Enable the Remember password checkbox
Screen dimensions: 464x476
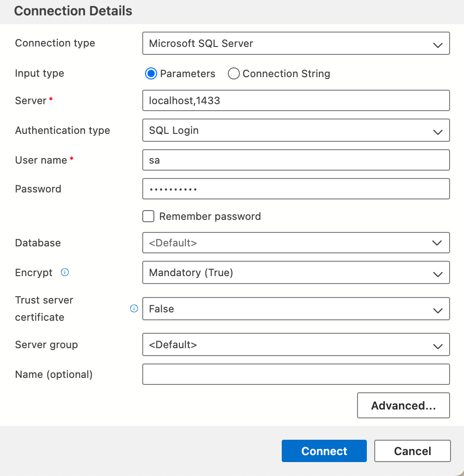148,217
